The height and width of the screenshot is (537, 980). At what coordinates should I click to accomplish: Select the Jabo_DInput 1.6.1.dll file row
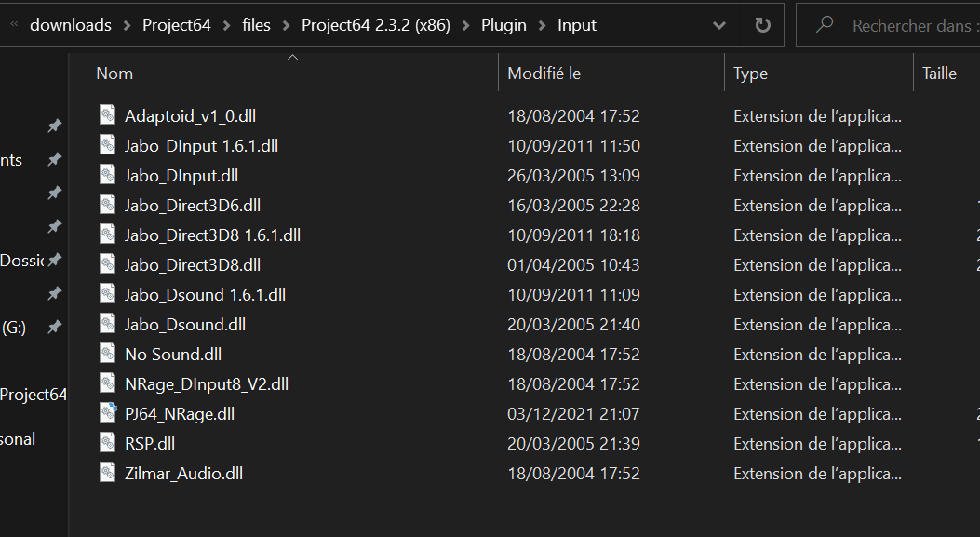coord(500,146)
